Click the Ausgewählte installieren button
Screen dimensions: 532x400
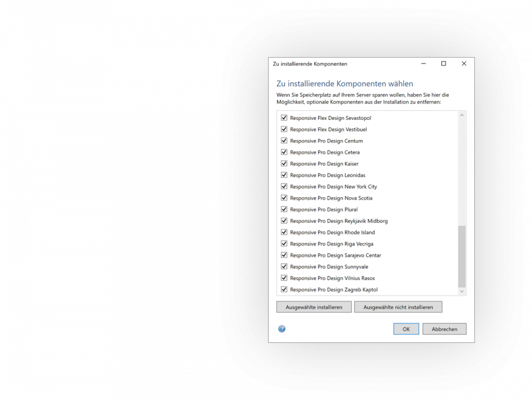[314, 306]
